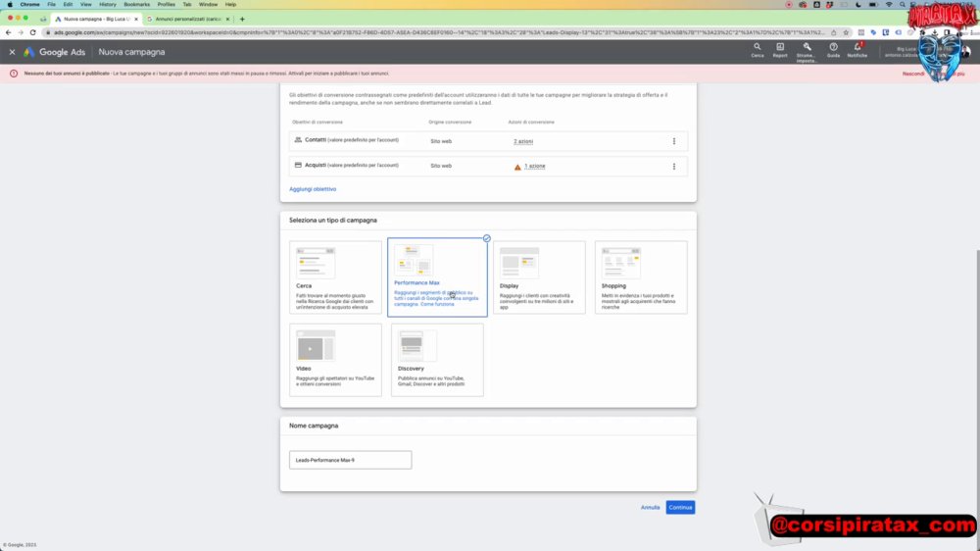The height and width of the screenshot is (551, 980).
Task: Open the File menu
Action: [x=51, y=4]
